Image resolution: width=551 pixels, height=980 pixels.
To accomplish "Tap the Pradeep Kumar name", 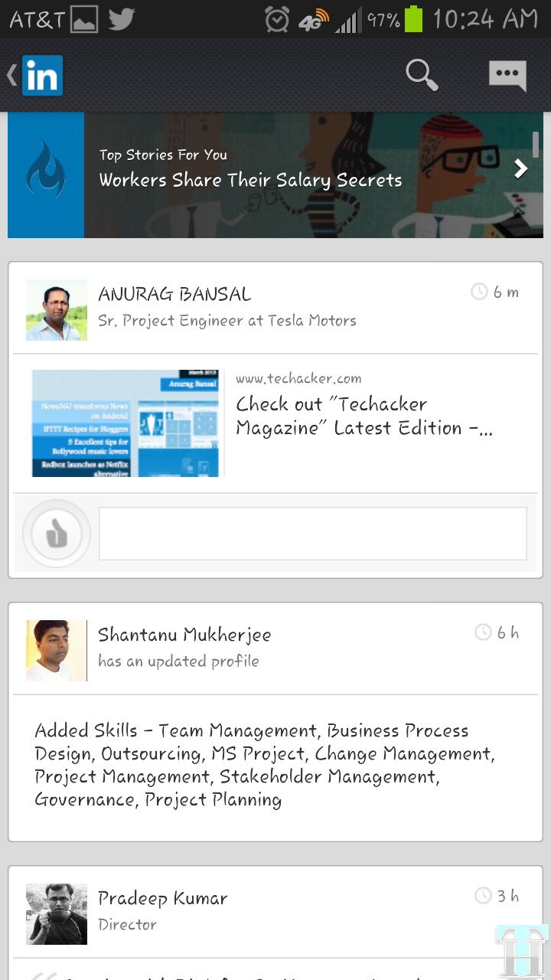I will [x=163, y=898].
